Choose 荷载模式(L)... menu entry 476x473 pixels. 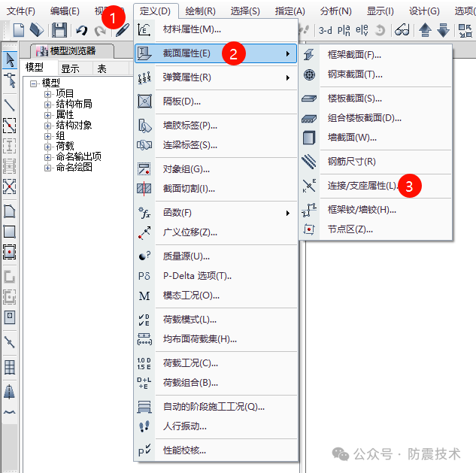click(216, 320)
